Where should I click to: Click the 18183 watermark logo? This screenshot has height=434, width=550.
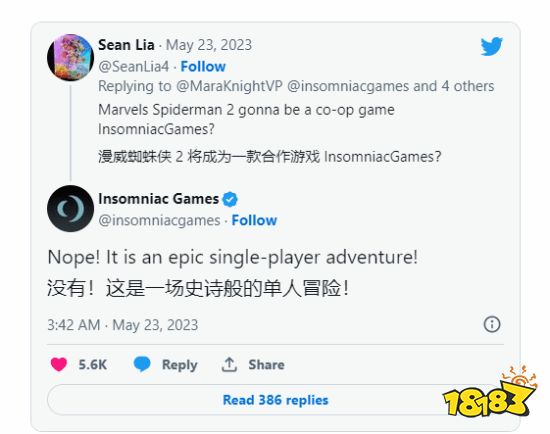click(489, 391)
